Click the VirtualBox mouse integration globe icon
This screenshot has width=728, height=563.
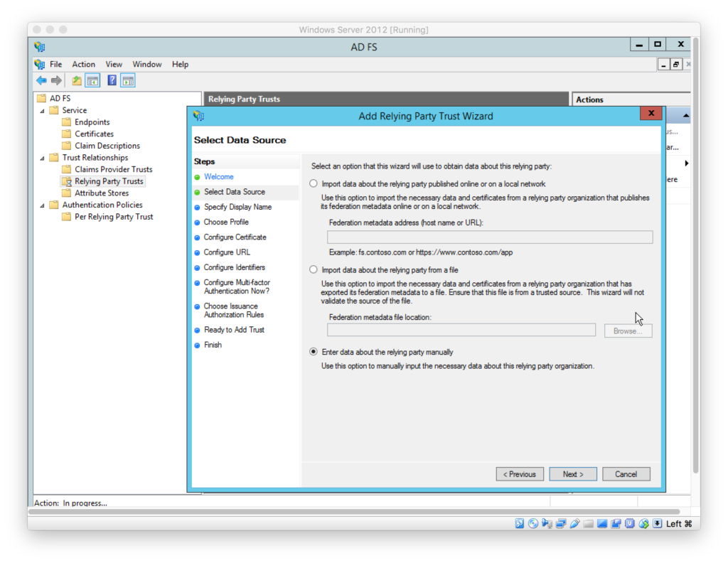tap(643, 524)
